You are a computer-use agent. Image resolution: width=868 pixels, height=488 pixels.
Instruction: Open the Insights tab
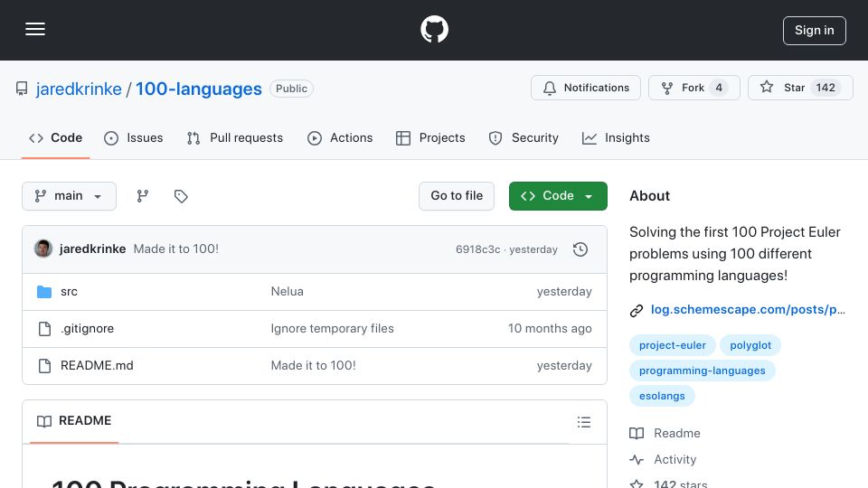pyautogui.click(x=616, y=137)
